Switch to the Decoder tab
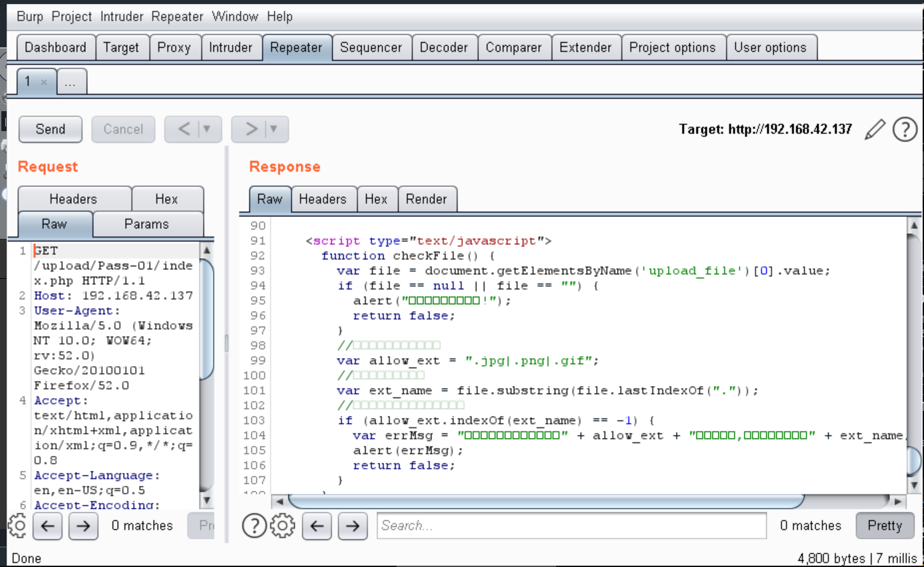The height and width of the screenshot is (567, 924). click(x=444, y=48)
